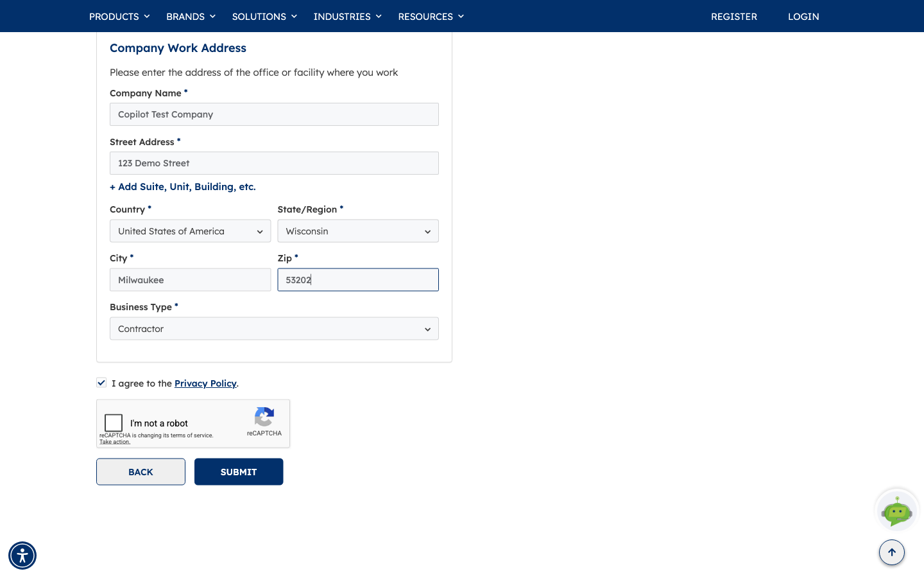The height and width of the screenshot is (578, 924).
Task: Open the State/Region dropdown
Action: 358,231
